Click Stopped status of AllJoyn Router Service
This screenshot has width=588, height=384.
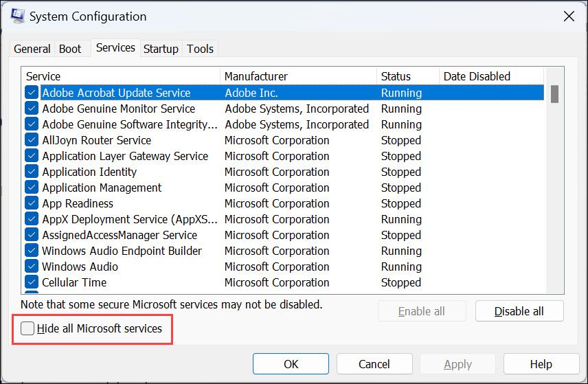coord(401,140)
